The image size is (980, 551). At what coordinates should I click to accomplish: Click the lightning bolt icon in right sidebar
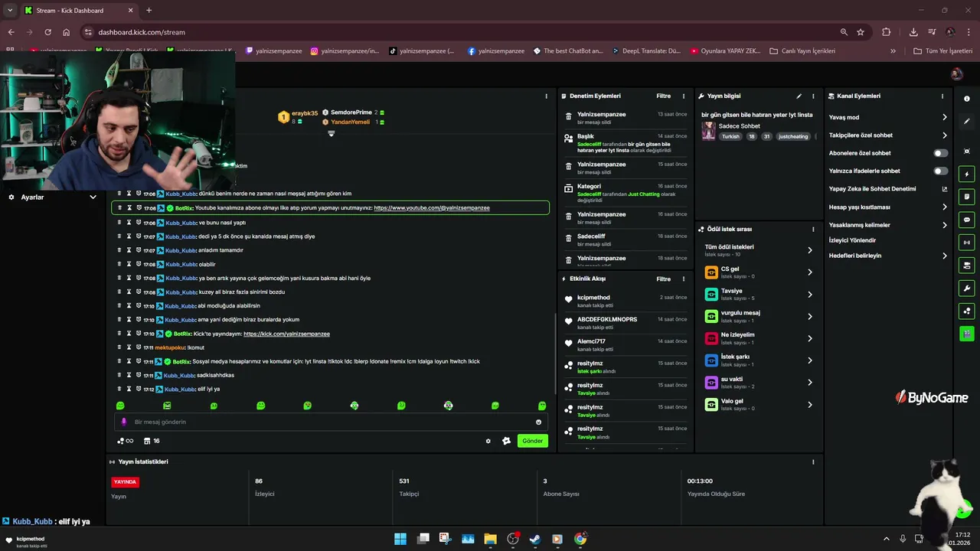[967, 174]
